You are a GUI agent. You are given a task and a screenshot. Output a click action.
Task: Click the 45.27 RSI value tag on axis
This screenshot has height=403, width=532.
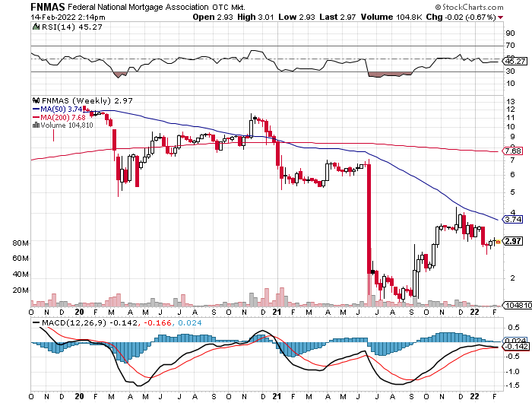tap(514, 62)
